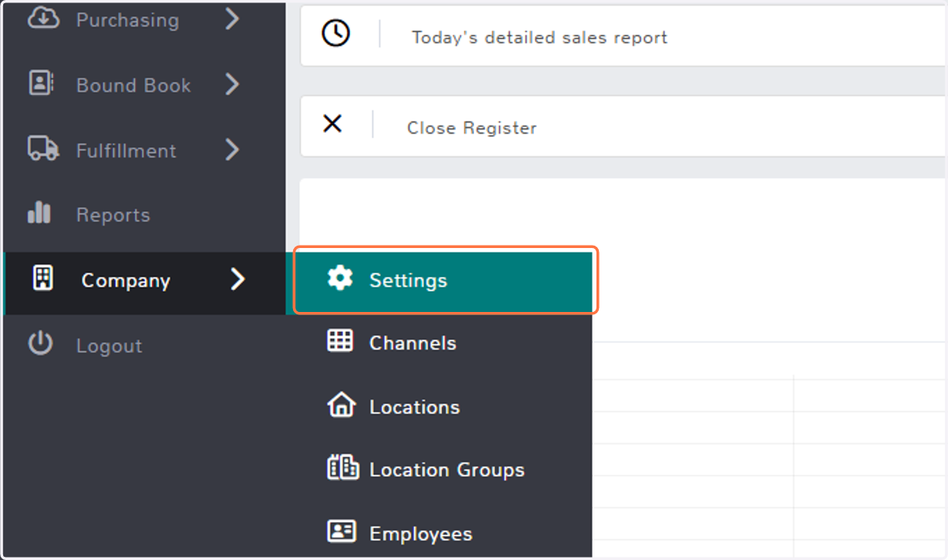Click the Purchasing cloud download icon
948x560 pixels.
(43, 19)
